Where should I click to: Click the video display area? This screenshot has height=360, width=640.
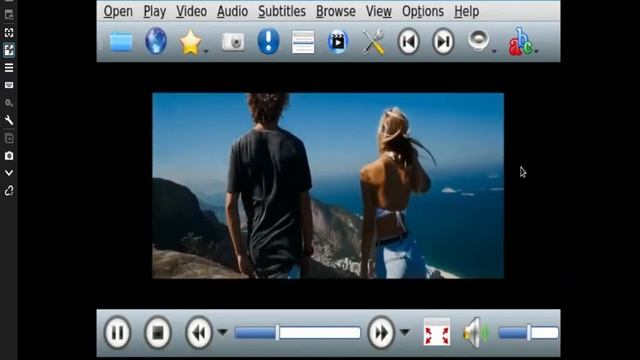(x=328, y=186)
